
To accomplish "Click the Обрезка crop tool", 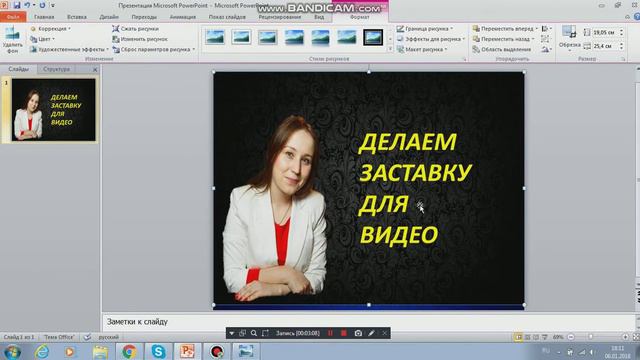I will 569,39.
